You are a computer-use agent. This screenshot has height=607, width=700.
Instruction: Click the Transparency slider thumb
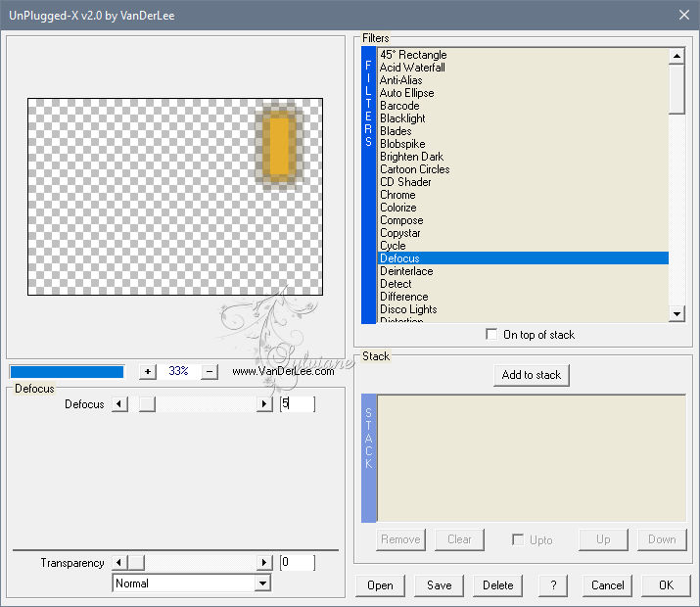[x=136, y=563]
